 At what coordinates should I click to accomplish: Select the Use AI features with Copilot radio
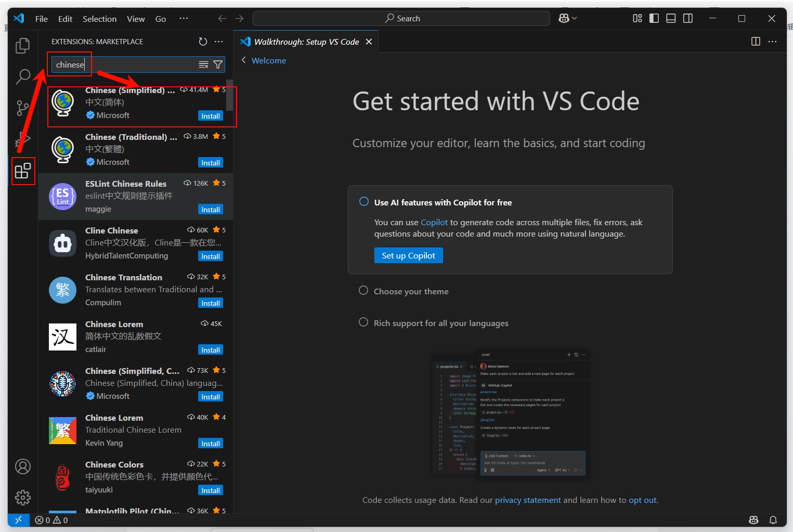(x=363, y=201)
